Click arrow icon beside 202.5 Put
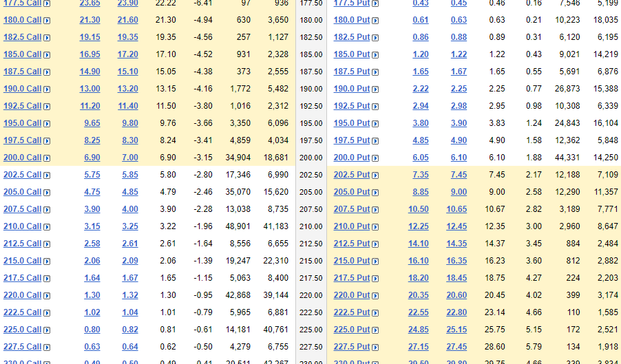 tap(375, 175)
